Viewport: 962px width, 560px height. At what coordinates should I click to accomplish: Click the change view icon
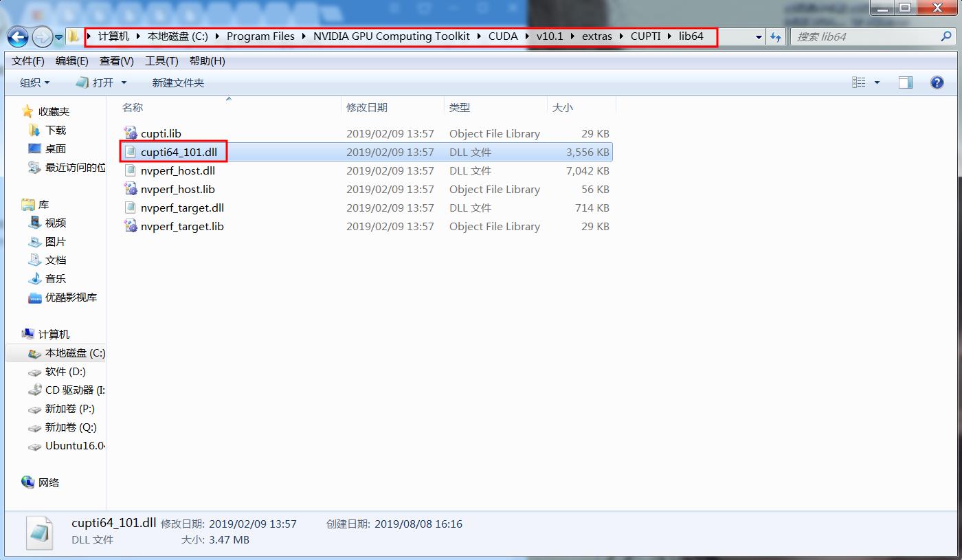pos(859,82)
